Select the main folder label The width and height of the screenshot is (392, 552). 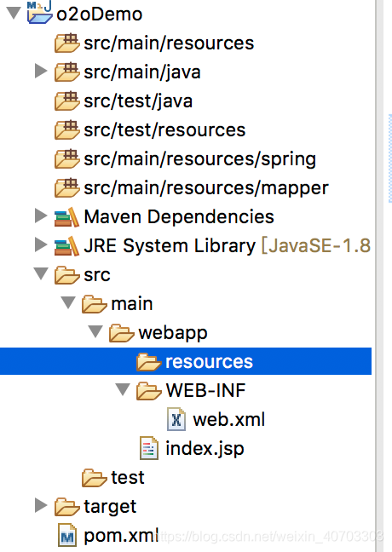click(x=132, y=304)
